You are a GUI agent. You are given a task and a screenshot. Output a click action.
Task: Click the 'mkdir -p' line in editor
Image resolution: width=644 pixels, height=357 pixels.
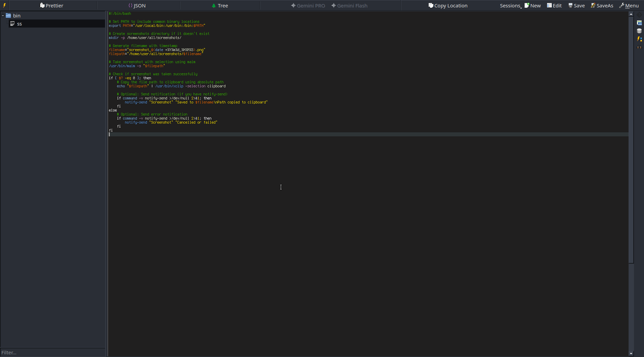click(145, 38)
